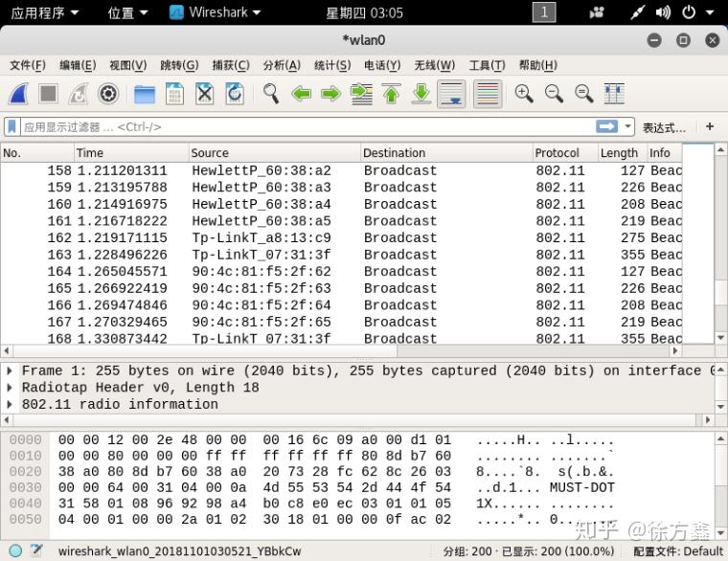728x561 pixels.
Task: Open the 电话(Y) menu
Action: [382, 65]
